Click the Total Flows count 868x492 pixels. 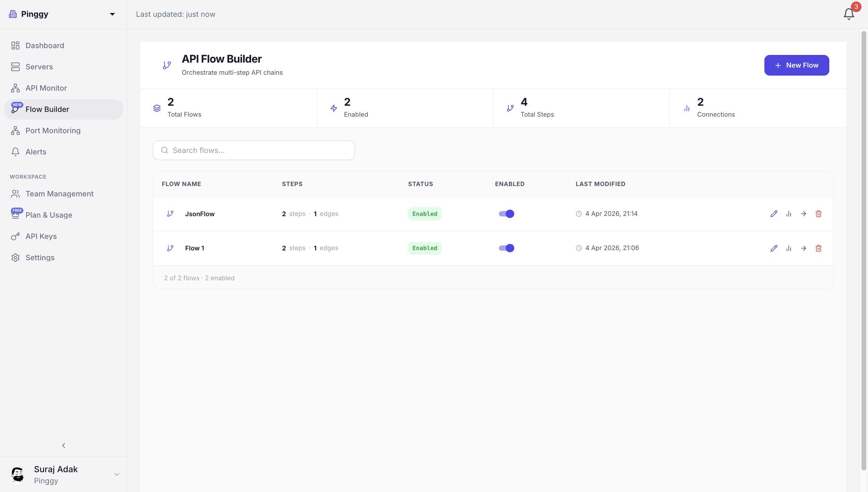point(171,102)
